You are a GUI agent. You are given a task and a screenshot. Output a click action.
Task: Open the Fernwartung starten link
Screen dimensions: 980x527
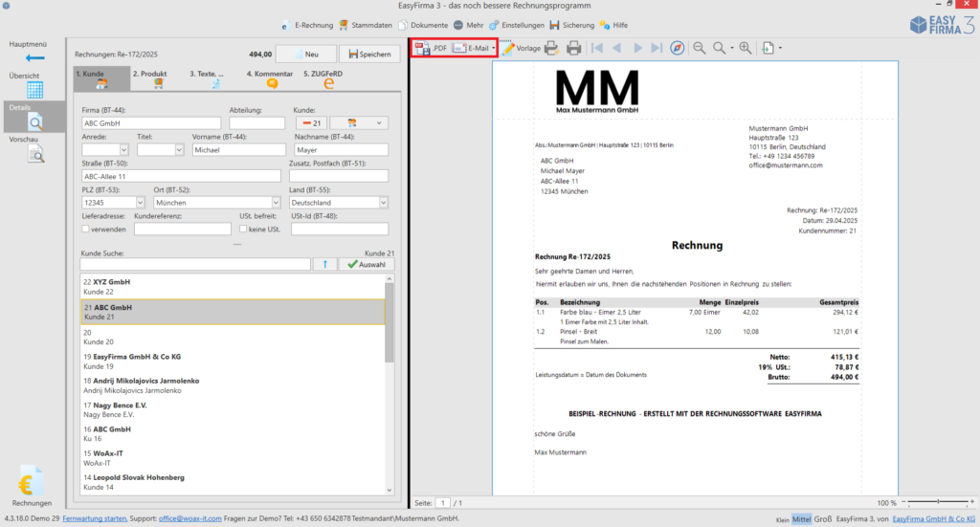95,518
